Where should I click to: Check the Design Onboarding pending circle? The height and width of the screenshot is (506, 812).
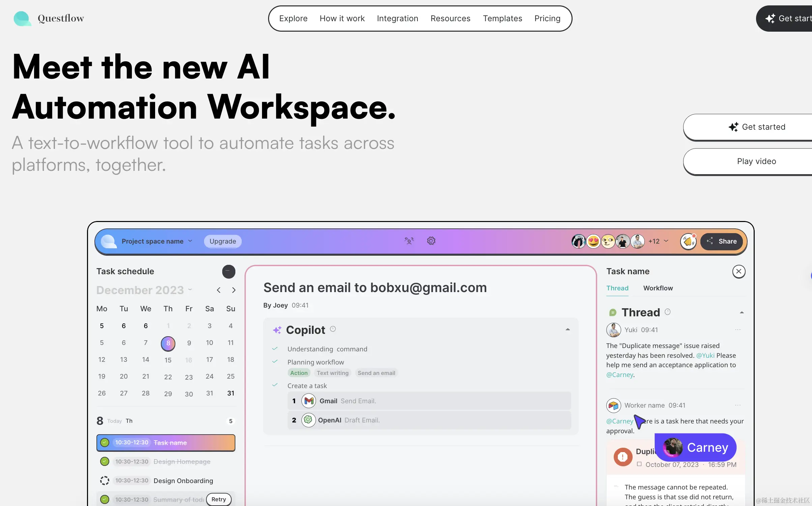click(x=105, y=481)
